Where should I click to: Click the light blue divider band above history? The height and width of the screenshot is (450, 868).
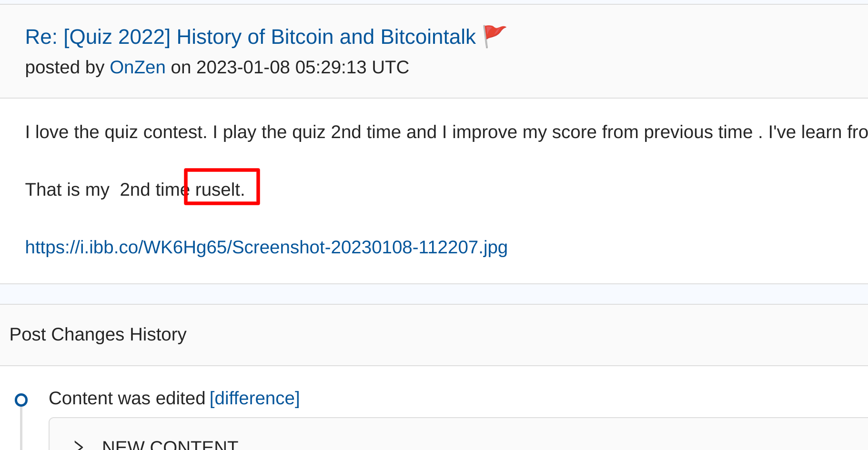coord(434,294)
